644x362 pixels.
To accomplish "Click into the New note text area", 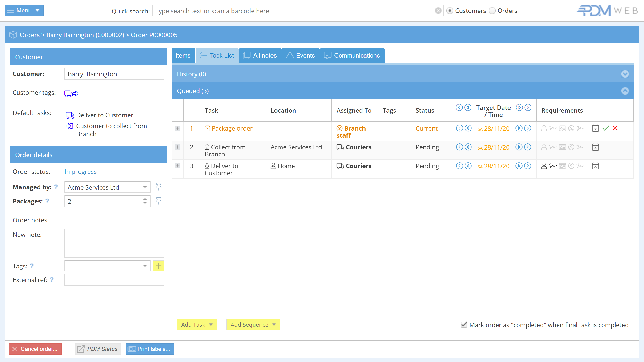I will point(114,243).
